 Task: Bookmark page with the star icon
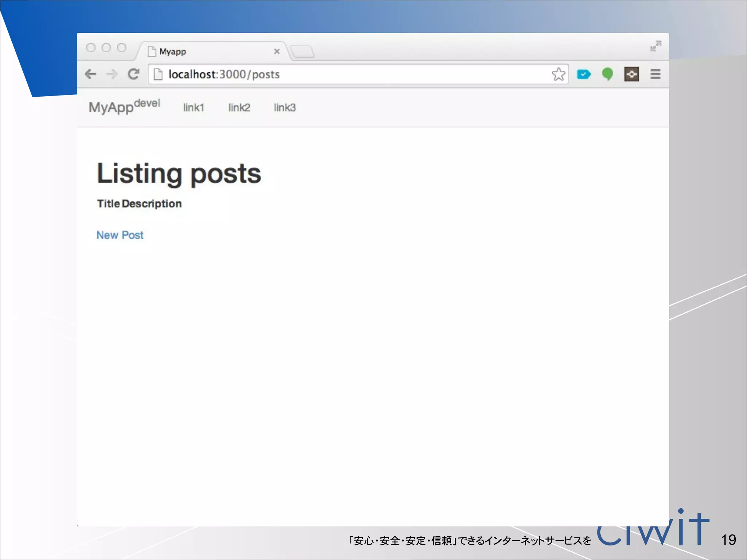coord(558,74)
